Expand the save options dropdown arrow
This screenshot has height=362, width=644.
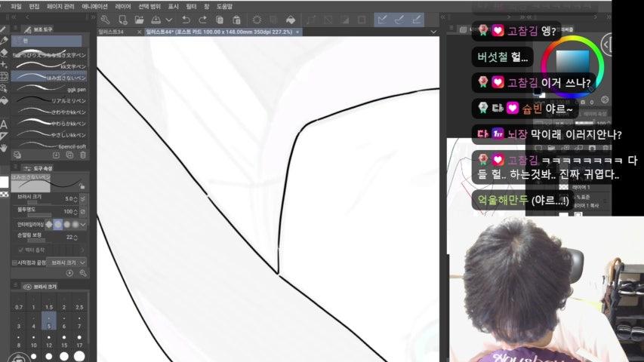click(169, 20)
